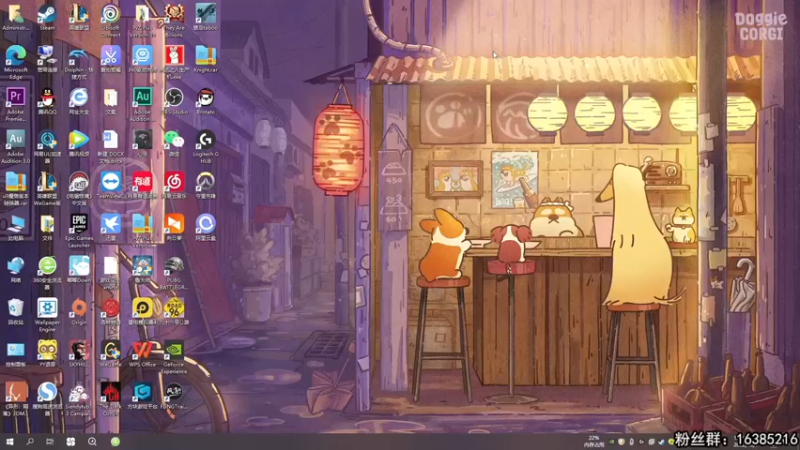800x450 pixels.
Task: Open Adobe Audition 3.0 shortcut
Action: pyautogui.click(x=15, y=146)
